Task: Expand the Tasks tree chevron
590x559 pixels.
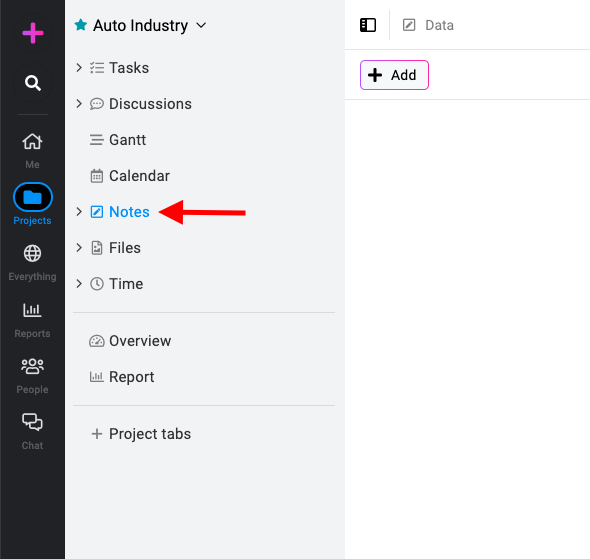Action: pyautogui.click(x=79, y=68)
